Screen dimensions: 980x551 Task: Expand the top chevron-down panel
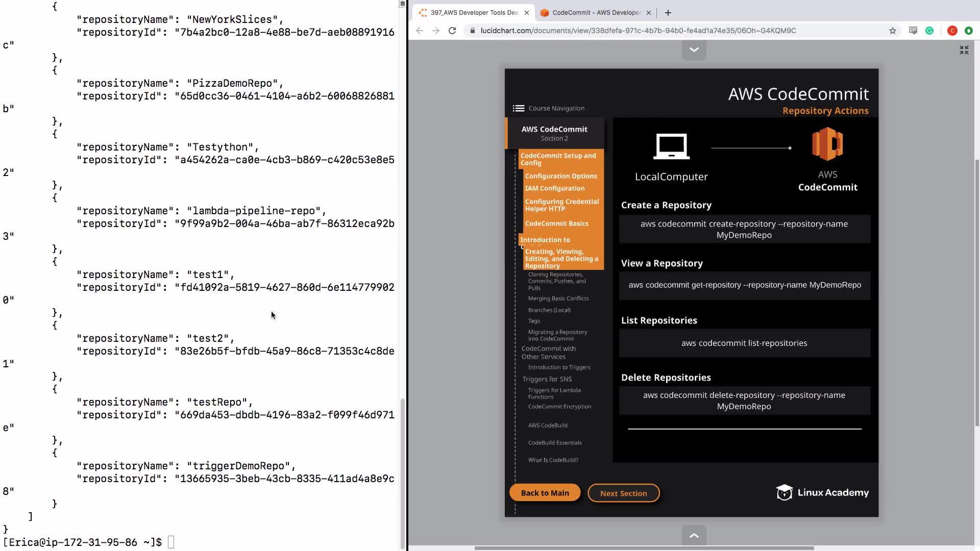(x=694, y=49)
